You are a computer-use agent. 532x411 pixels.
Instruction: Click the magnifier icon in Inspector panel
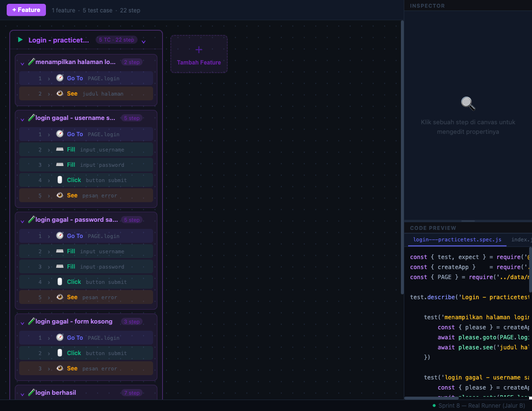[468, 103]
